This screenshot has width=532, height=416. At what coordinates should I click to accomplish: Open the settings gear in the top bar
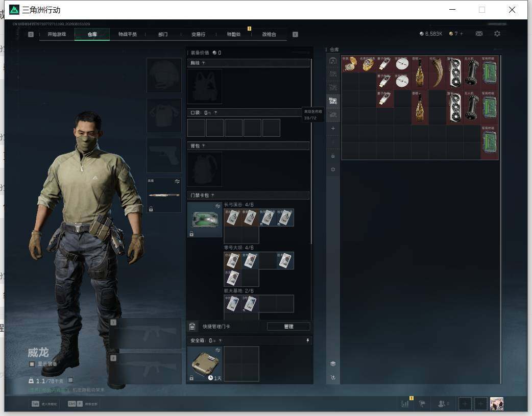(497, 34)
